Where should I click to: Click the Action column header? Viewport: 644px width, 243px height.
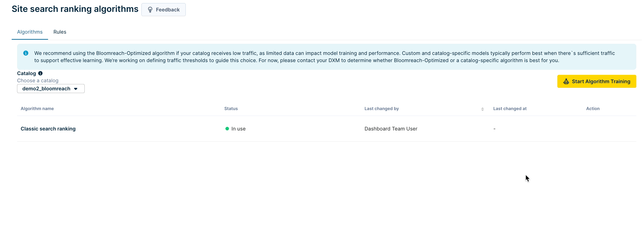coord(593,108)
